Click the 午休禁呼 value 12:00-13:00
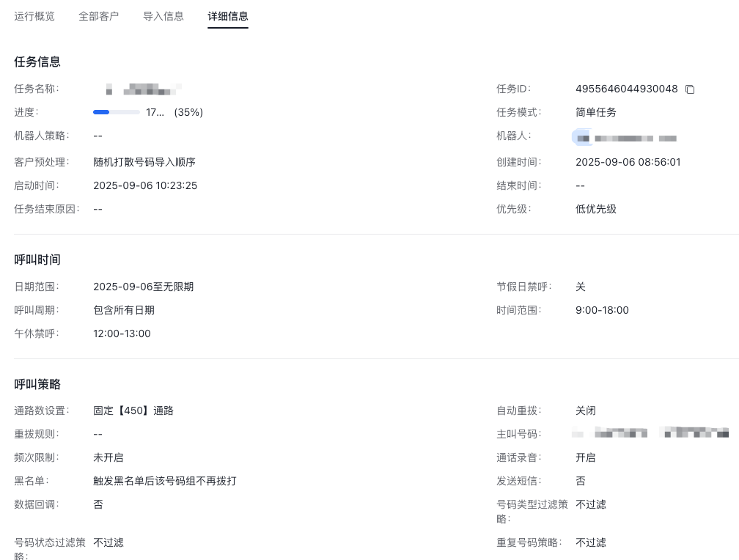The height and width of the screenshot is (560, 739). point(122,334)
